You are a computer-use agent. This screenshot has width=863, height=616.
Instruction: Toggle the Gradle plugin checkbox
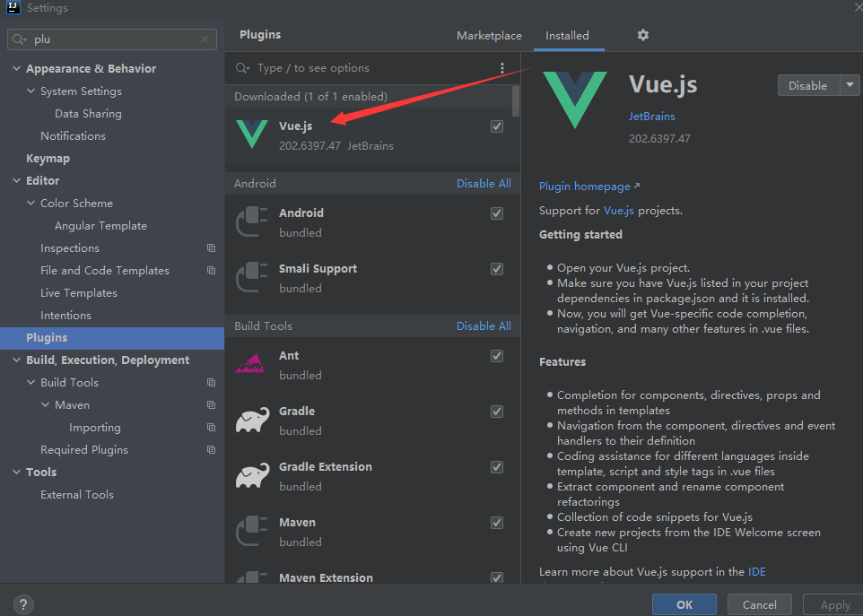click(496, 412)
